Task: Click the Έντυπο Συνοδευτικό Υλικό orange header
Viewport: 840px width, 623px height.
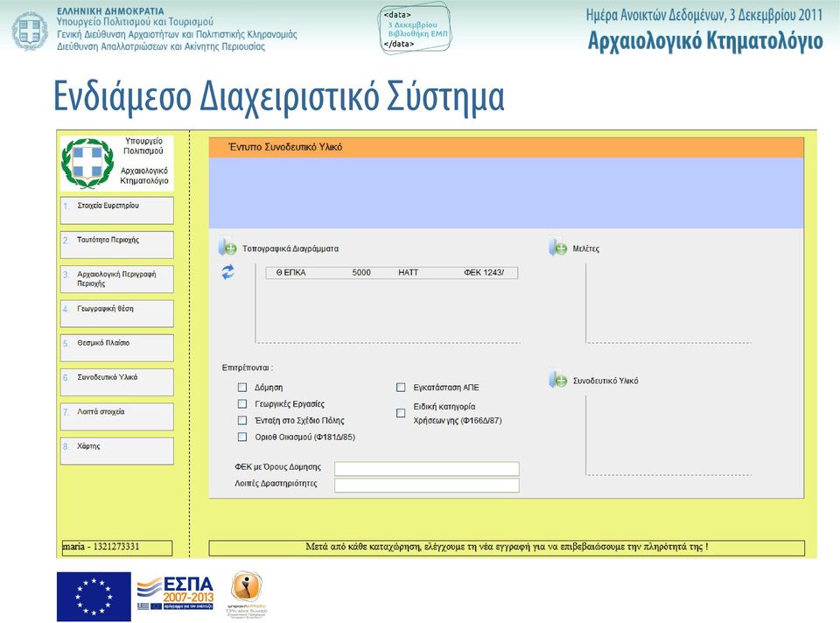Action: (x=507, y=147)
